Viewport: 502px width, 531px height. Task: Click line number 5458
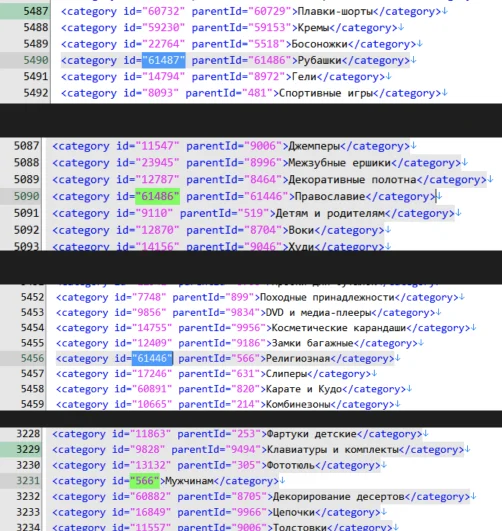(33, 389)
